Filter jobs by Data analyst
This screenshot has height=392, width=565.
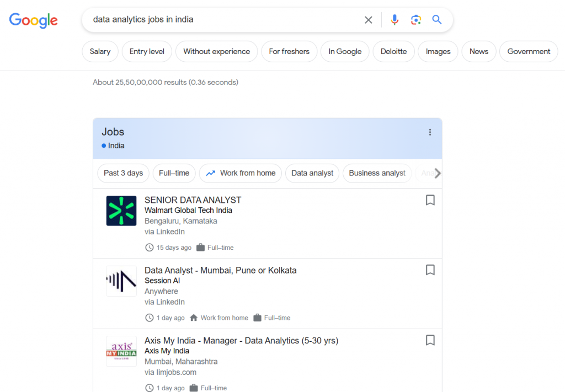click(312, 173)
